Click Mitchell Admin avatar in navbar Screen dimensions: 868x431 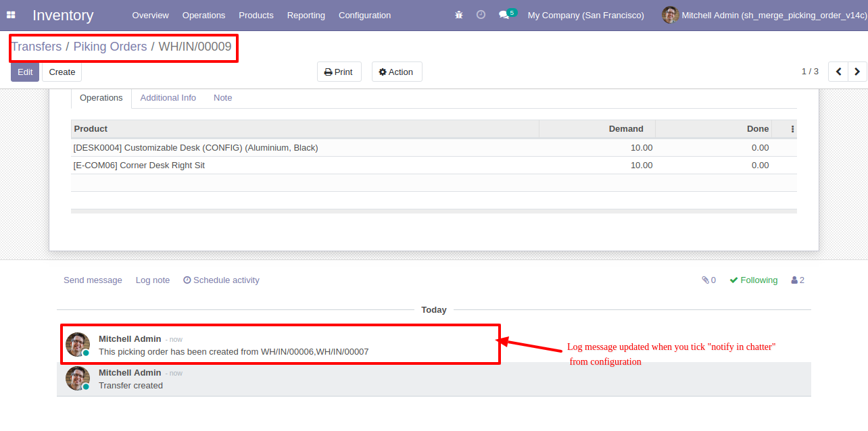pyautogui.click(x=670, y=15)
